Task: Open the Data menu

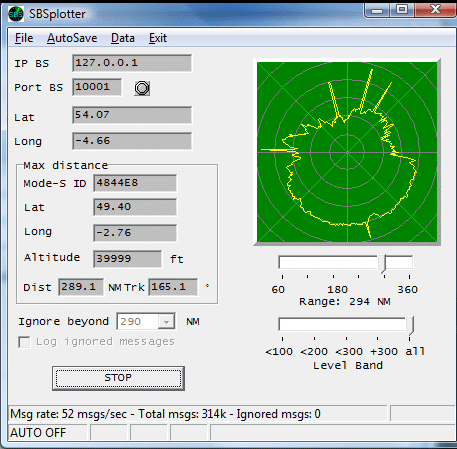Action: coord(123,38)
